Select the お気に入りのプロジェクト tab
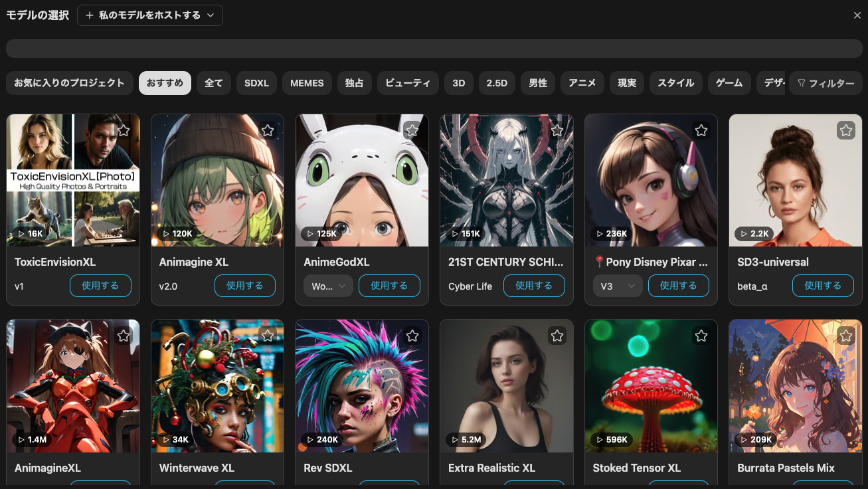This screenshot has width=868, height=489. coord(70,83)
